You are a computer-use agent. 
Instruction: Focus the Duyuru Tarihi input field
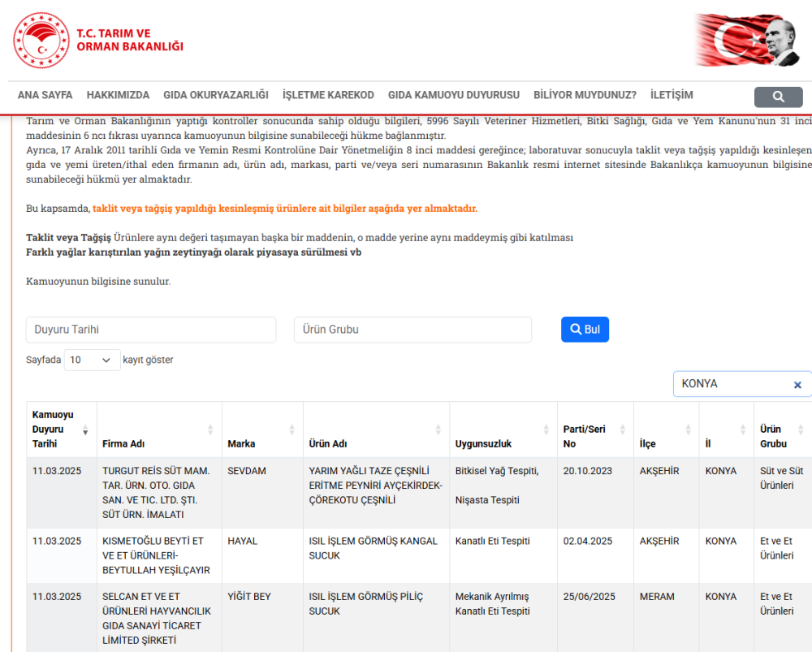[151, 330]
